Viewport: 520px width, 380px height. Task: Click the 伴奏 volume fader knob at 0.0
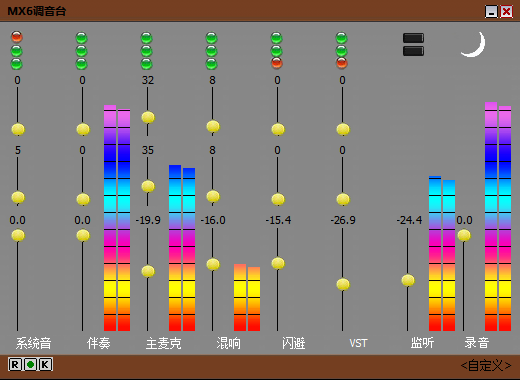pos(83,235)
